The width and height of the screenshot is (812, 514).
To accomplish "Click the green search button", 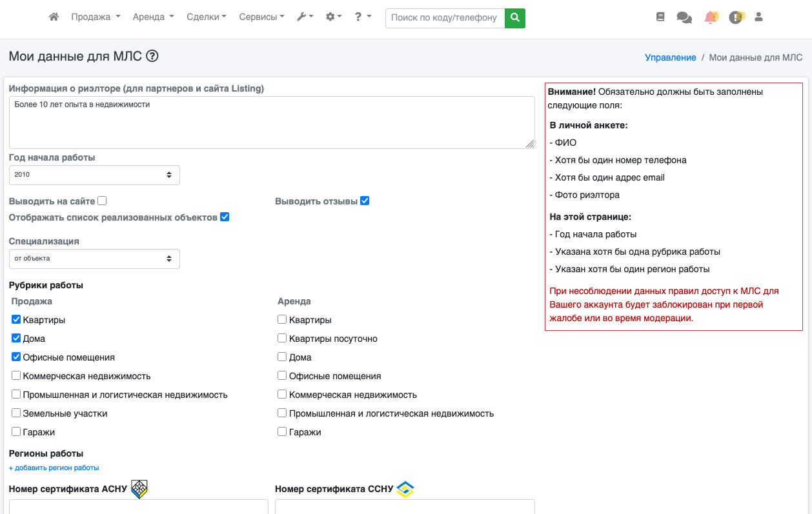I will pos(514,18).
